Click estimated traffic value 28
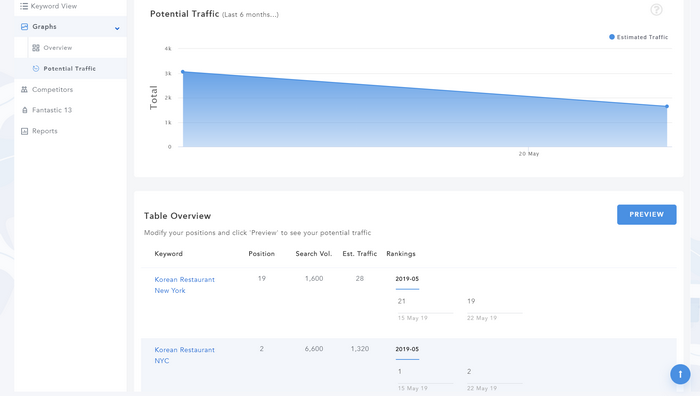 point(360,279)
